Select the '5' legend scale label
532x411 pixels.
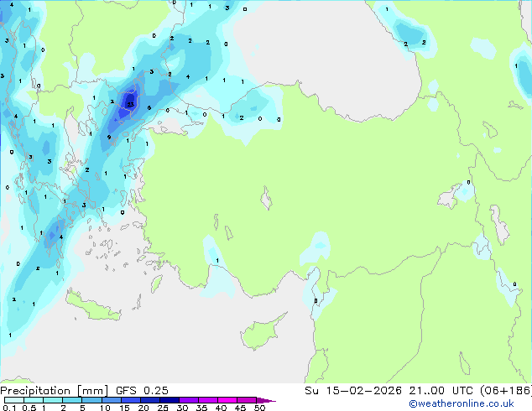pos(82,408)
